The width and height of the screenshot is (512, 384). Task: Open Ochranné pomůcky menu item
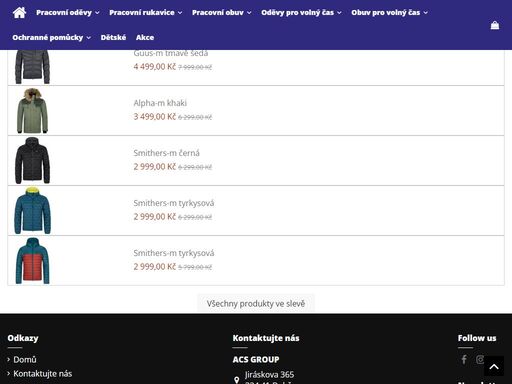[x=48, y=37]
